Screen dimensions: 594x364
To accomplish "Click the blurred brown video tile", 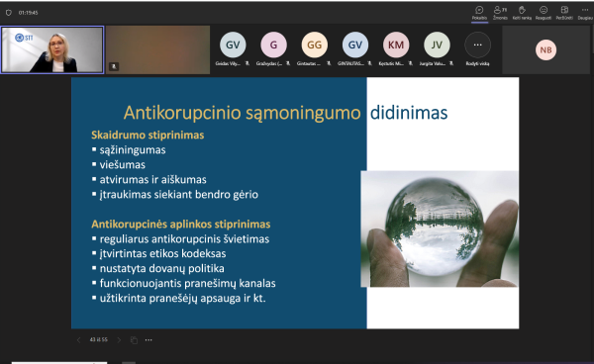I will (158, 49).
